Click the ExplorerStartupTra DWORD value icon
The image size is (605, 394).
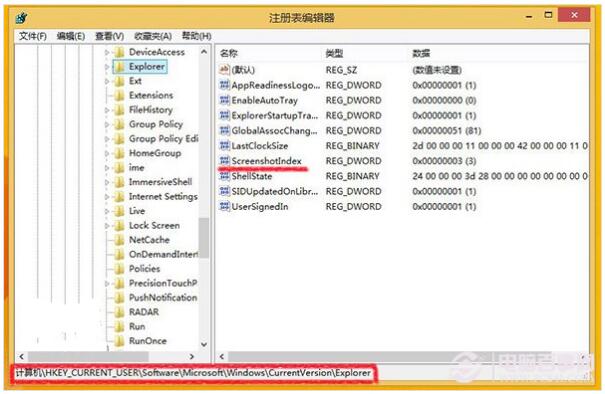[225, 115]
